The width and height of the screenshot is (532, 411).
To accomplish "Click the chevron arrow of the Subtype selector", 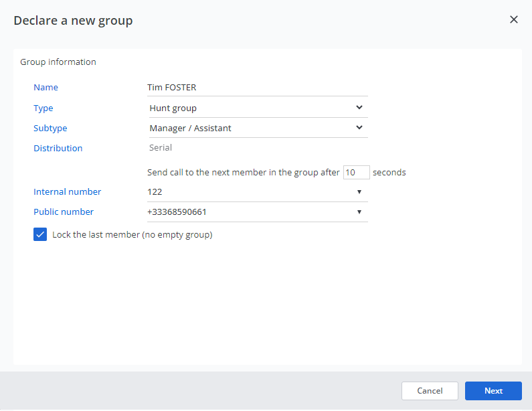I will 359,127.
